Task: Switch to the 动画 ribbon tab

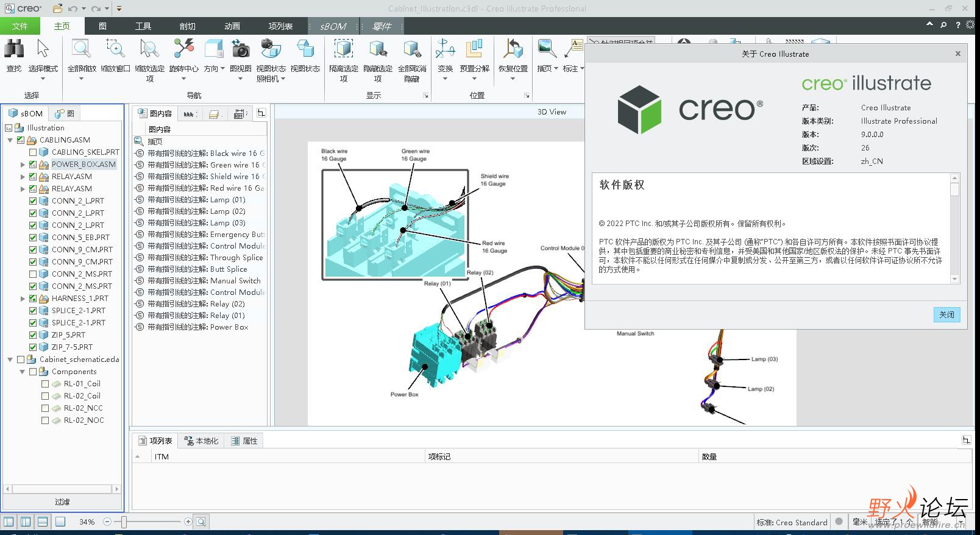Action: click(x=232, y=26)
